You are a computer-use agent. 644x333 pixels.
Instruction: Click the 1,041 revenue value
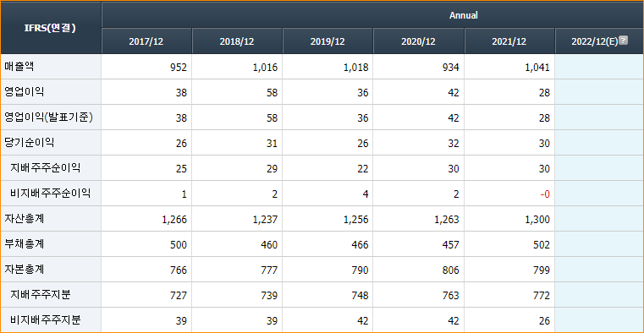(x=537, y=68)
